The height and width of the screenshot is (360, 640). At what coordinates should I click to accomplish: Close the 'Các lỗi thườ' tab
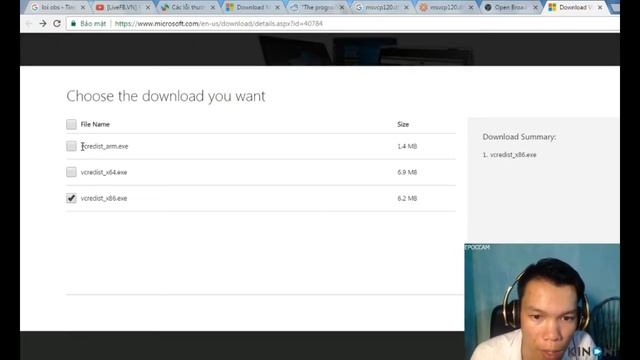[213, 7]
